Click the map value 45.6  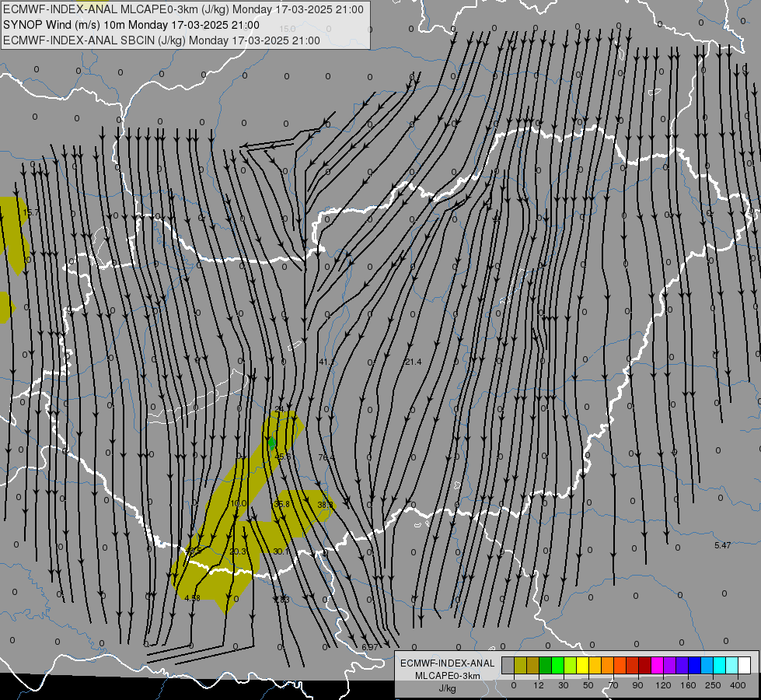point(283,457)
